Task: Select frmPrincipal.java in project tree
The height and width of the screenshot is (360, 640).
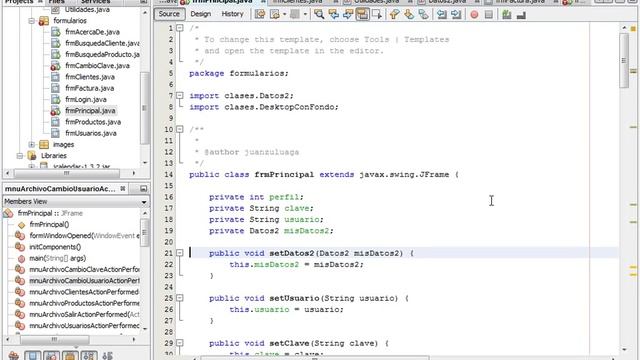Action: coord(90,111)
